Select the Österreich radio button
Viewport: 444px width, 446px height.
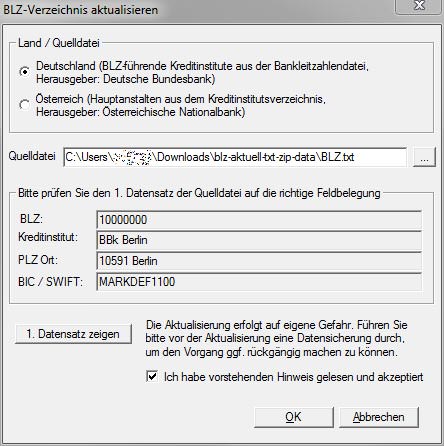pos(25,105)
